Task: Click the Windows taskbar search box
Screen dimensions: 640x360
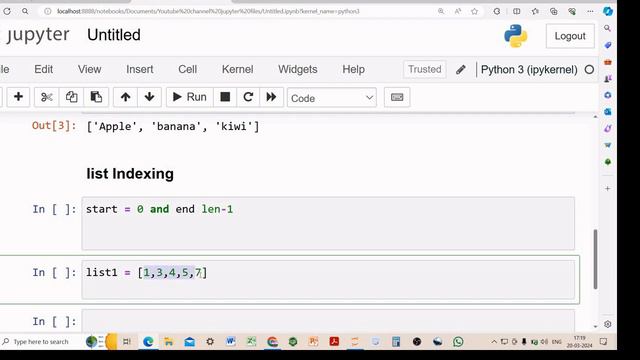Action: tap(41, 342)
